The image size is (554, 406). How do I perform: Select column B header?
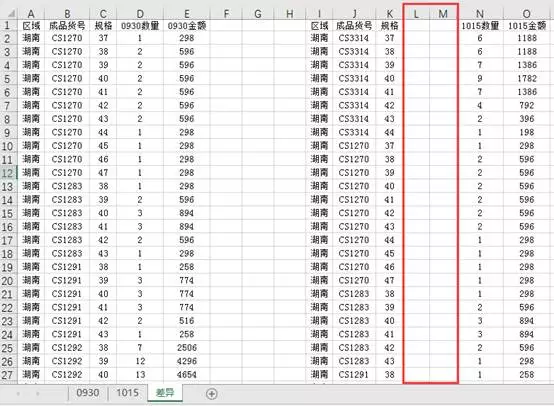coord(67,14)
